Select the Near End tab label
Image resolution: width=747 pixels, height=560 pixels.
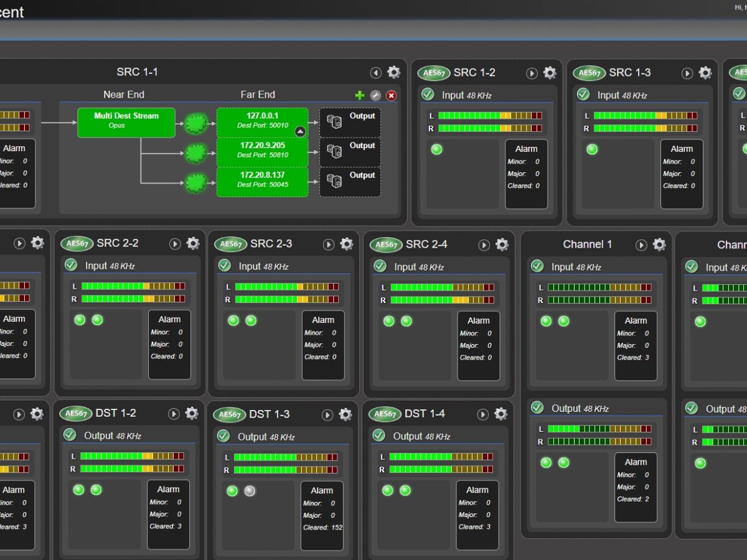pyautogui.click(x=123, y=95)
